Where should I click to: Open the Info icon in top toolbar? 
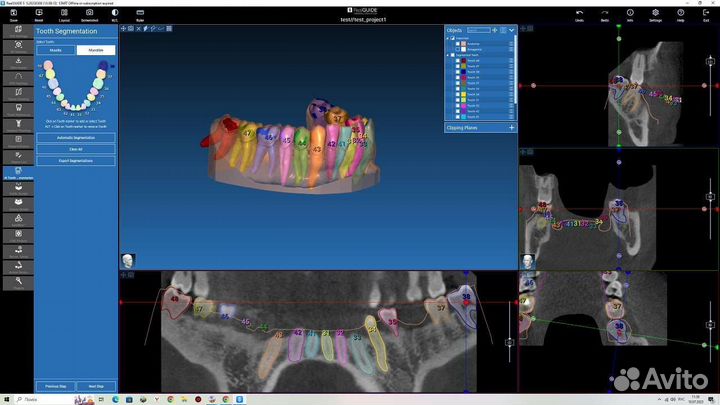[x=630, y=13]
